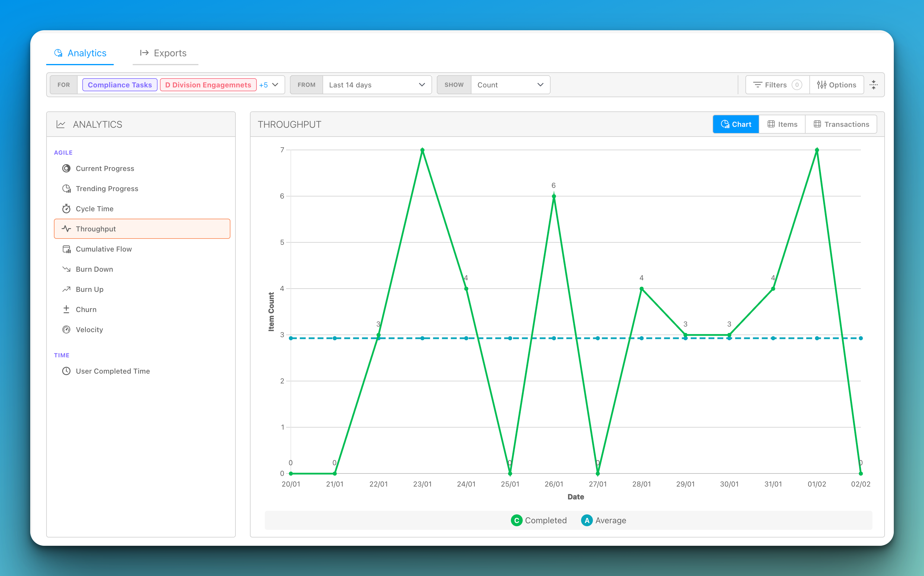
Task: Open the Last 14 days dropdown
Action: tap(376, 85)
